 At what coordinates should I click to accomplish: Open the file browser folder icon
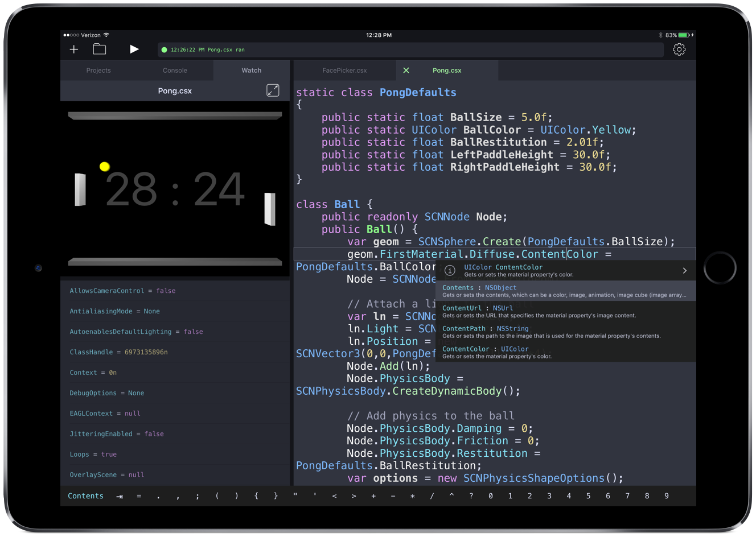(x=100, y=49)
